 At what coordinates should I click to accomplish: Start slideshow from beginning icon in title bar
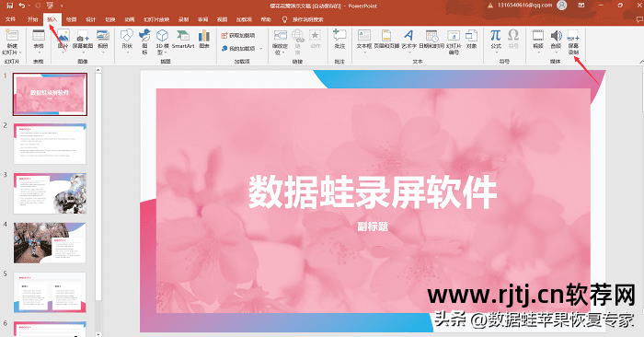point(50,6)
